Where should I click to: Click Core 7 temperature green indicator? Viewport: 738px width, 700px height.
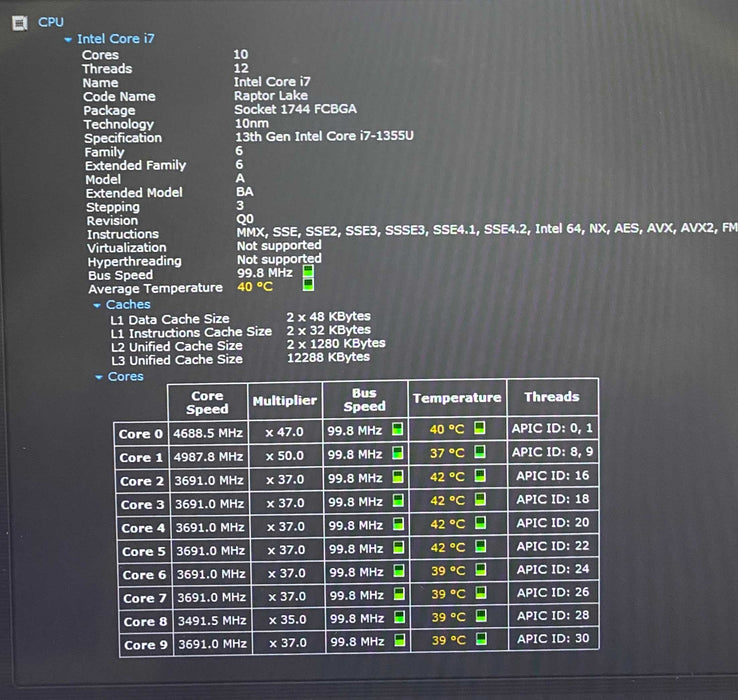[481, 593]
